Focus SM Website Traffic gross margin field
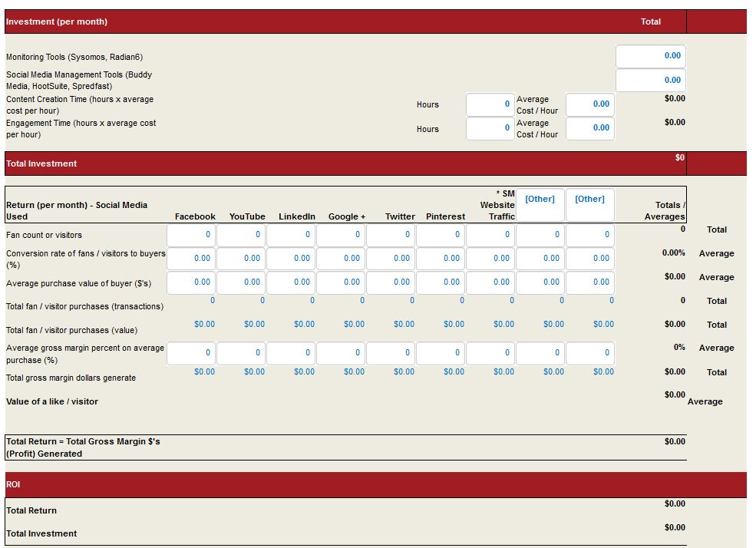Image resolution: width=756 pixels, height=548 pixels. (x=490, y=353)
